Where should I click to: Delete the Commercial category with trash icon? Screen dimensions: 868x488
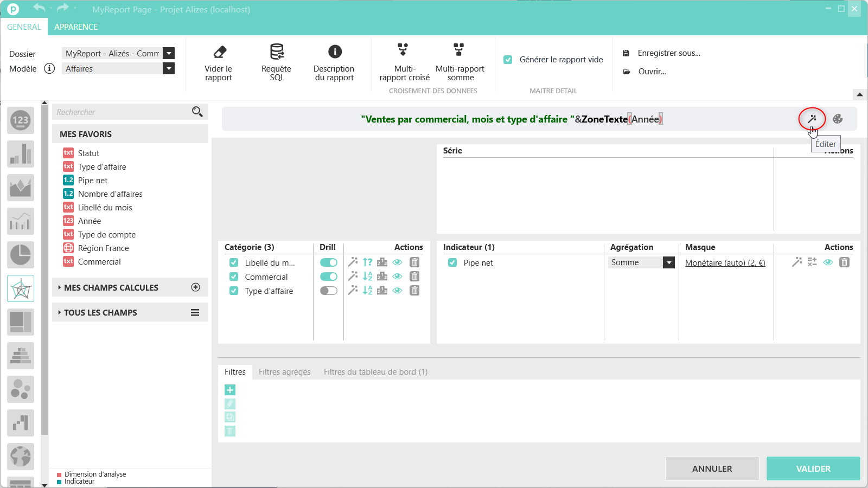[x=414, y=277]
